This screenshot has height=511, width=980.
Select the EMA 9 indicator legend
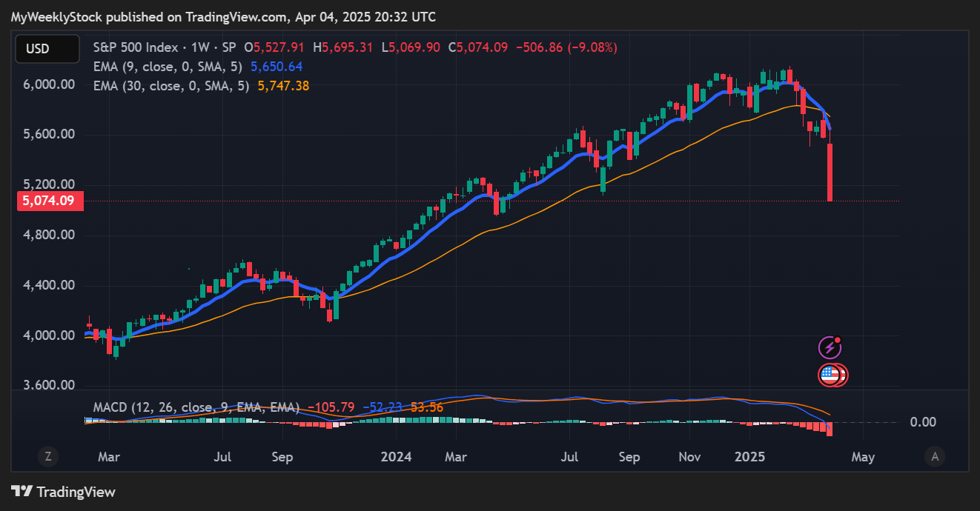click(x=168, y=67)
